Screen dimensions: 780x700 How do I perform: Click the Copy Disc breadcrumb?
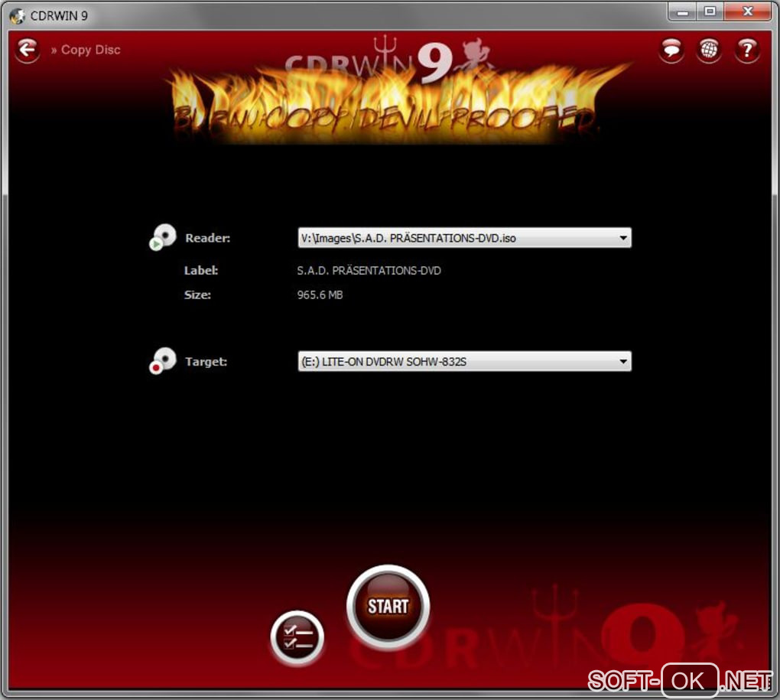pyautogui.click(x=90, y=50)
